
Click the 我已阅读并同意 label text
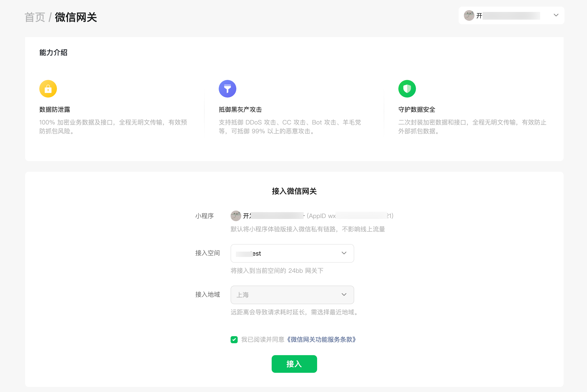pos(263,339)
